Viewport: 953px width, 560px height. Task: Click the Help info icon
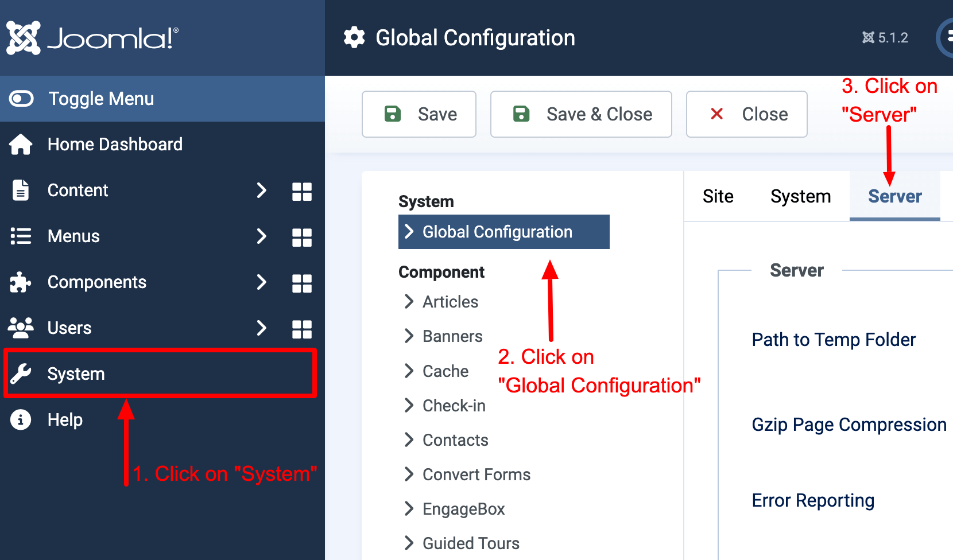pyautogui.click(x=21, y=419)
